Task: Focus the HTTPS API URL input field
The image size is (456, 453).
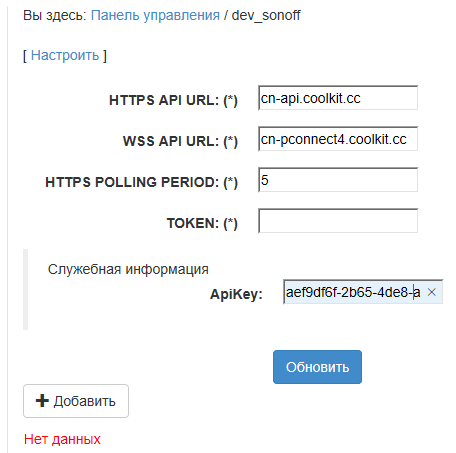Action: (x=338, y=98)
